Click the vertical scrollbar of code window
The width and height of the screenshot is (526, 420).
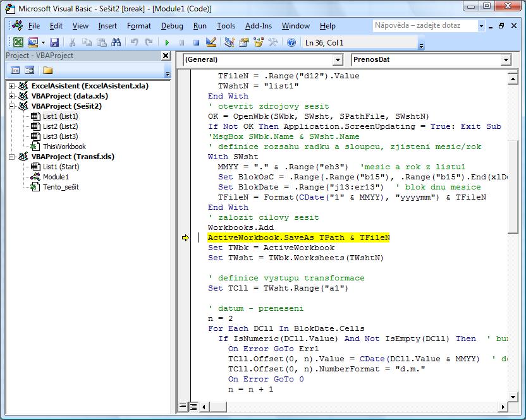coord(513,253)
